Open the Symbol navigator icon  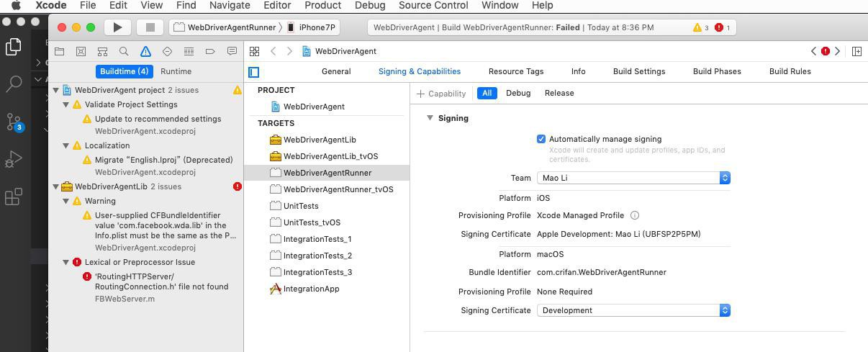pyautogui.click(x=102, y=51)
